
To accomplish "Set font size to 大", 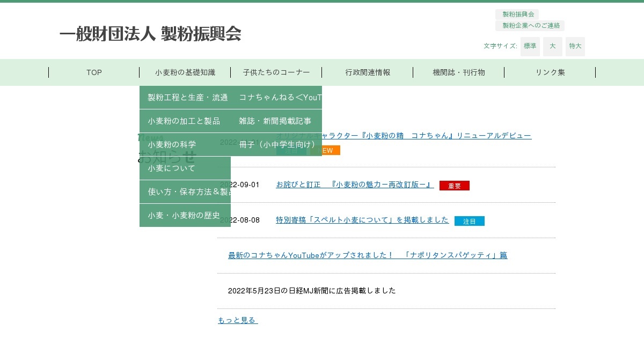I will [x=553, y=46].
